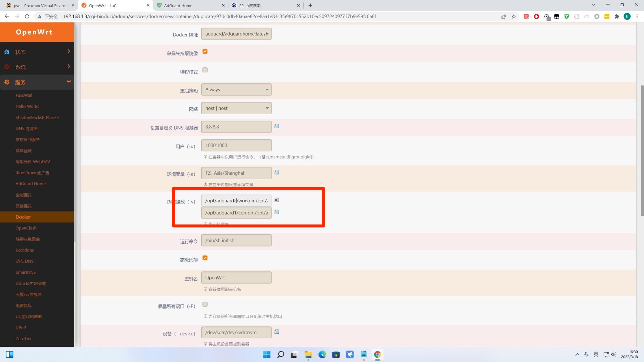644x362 pixels.
Task: Bookmark this page with the star icon
Action: point(514,16)
